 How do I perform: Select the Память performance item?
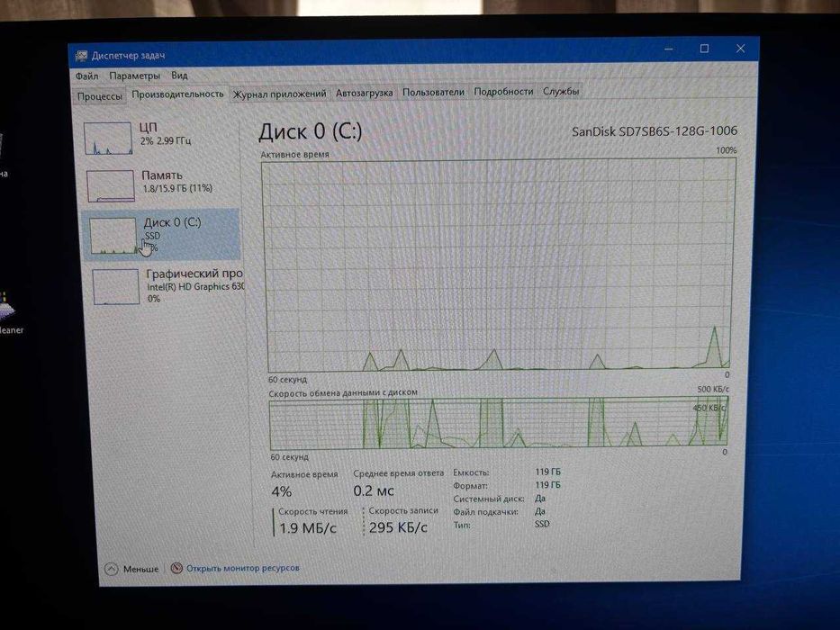[x=161, y=184]
